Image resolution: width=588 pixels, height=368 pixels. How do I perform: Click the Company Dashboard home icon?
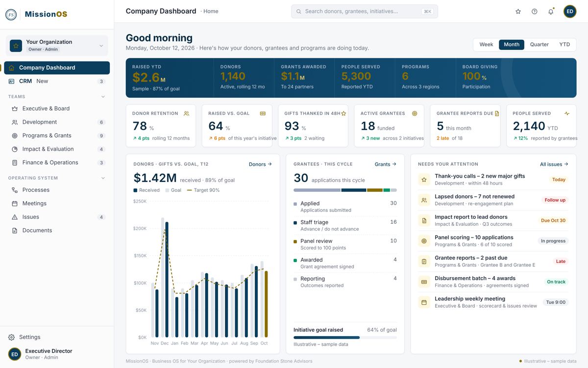point(12,68)
